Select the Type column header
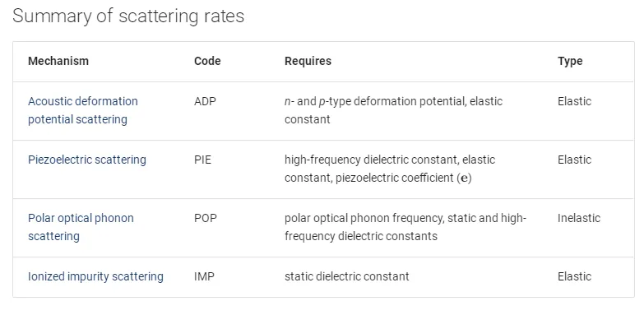 tap(570, 61)
